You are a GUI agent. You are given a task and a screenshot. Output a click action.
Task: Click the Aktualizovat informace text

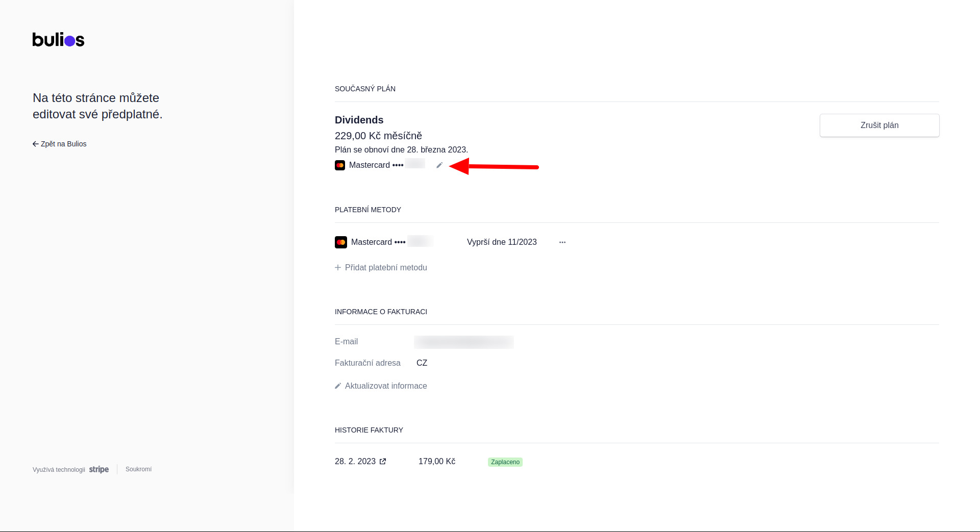(386, 386)
